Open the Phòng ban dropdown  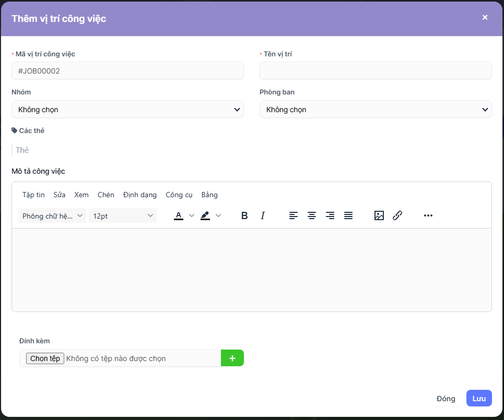point(376,110)
